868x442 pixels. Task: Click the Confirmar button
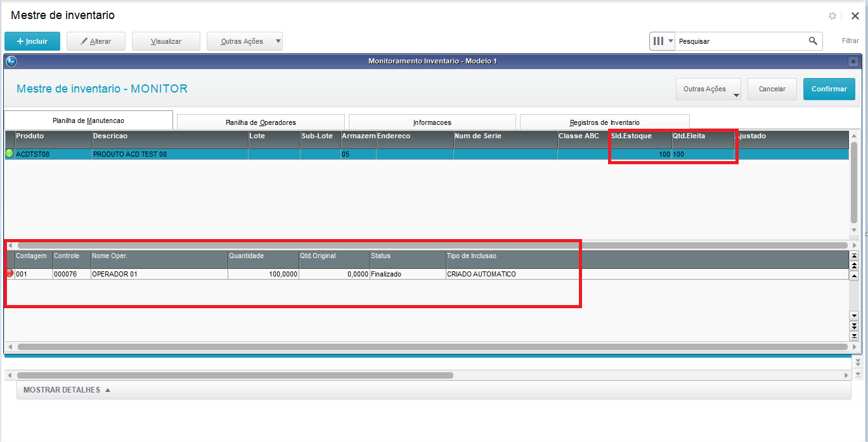pyautogui.click(x=829, y=89)
